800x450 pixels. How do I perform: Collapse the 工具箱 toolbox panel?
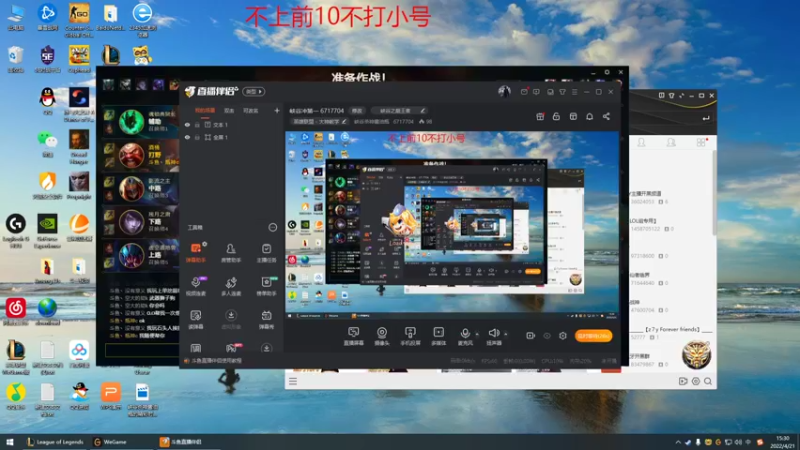coord(273,228)
